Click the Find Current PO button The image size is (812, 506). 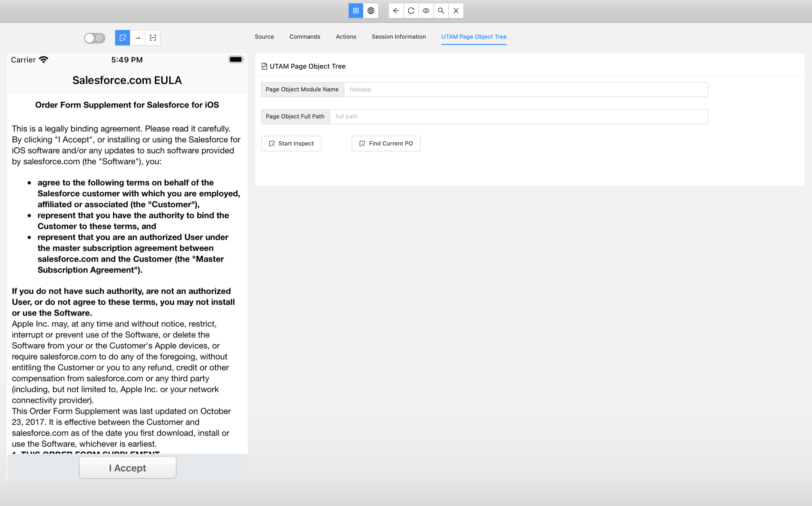[x=386, y=143]
